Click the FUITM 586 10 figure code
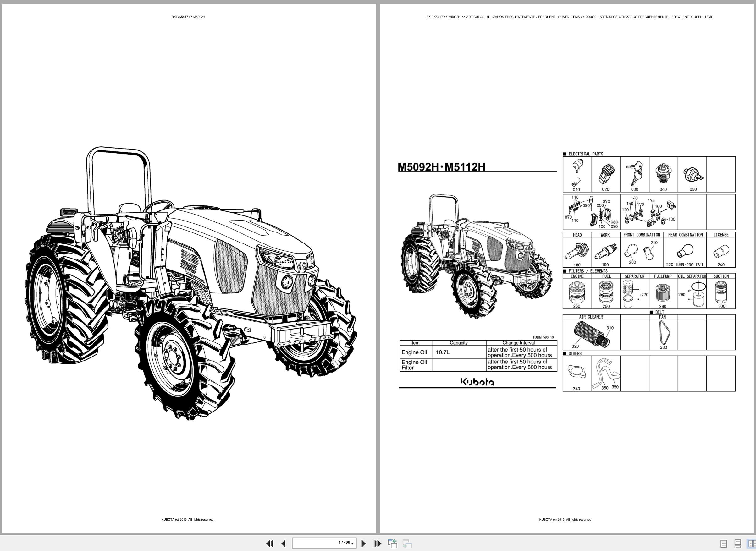Viewport: 756px width, 551px height. [544, 337]
